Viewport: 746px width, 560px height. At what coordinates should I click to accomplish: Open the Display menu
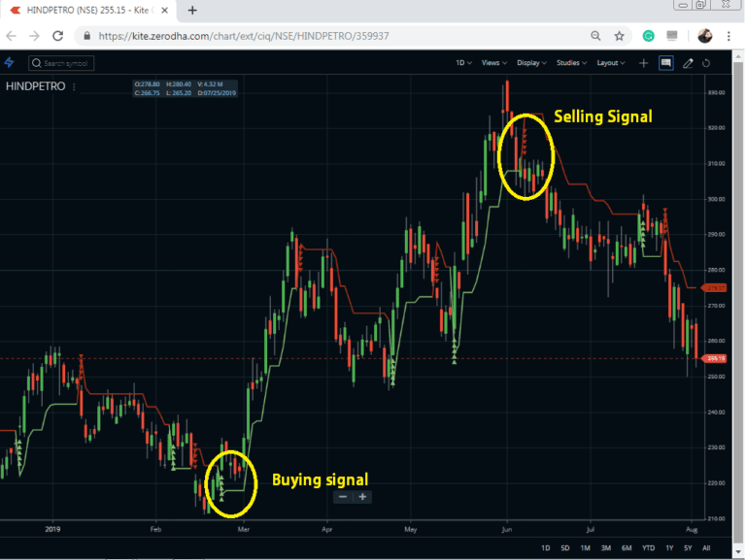(x=531, y=62)
